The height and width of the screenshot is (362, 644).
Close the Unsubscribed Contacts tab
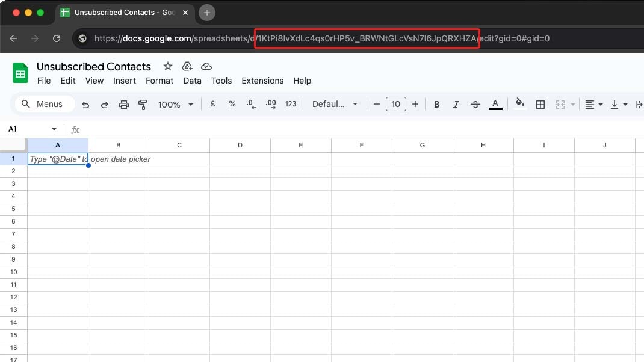(x=185, y=13)
